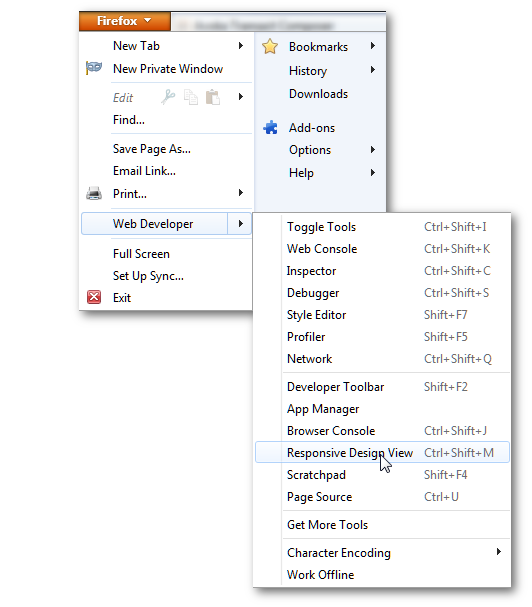The width and height of the screenshot is (532, 607).
Task: Open a New Private Window
Action: click(x=166, y=69)
